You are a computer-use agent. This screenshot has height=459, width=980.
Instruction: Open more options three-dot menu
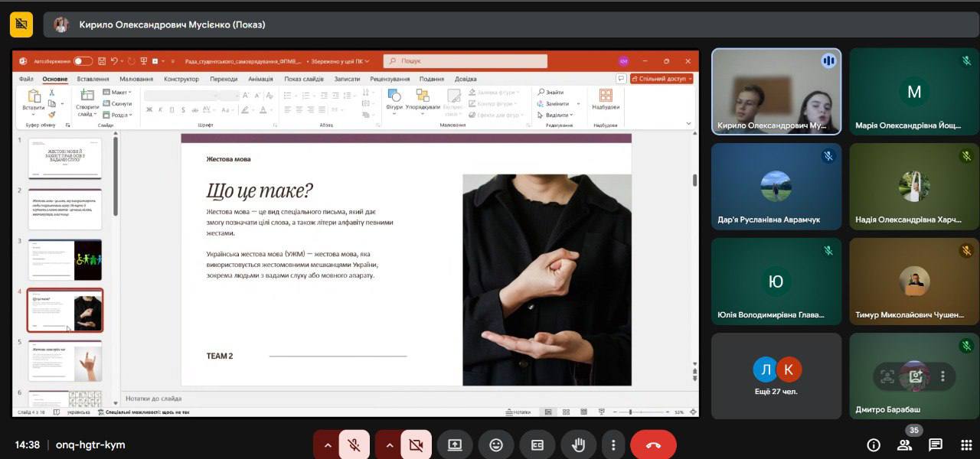[x=613, y=444]
